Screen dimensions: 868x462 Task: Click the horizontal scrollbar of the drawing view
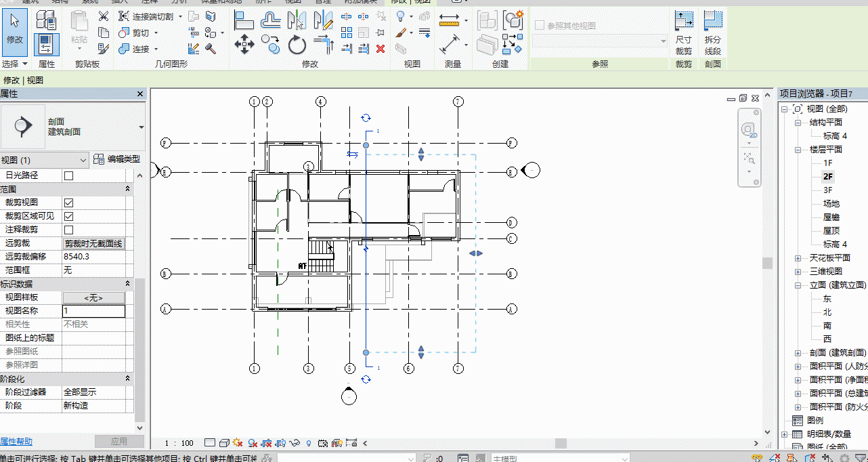(561, 443)
